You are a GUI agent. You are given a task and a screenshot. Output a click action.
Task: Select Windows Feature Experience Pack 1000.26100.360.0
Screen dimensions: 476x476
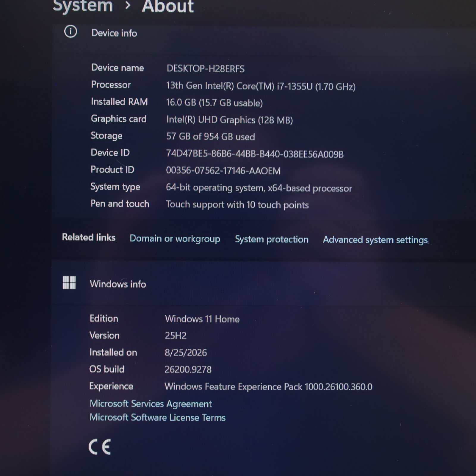268,386
